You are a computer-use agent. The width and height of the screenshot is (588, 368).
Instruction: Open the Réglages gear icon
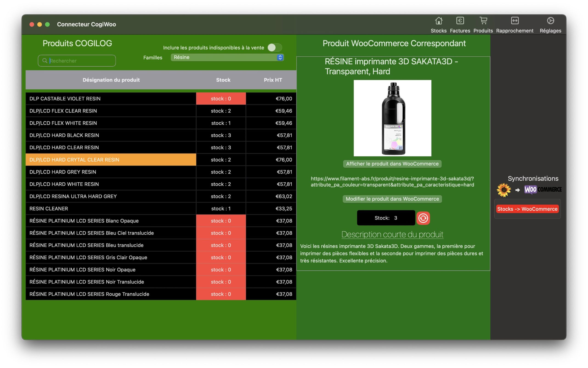(550, 21)
